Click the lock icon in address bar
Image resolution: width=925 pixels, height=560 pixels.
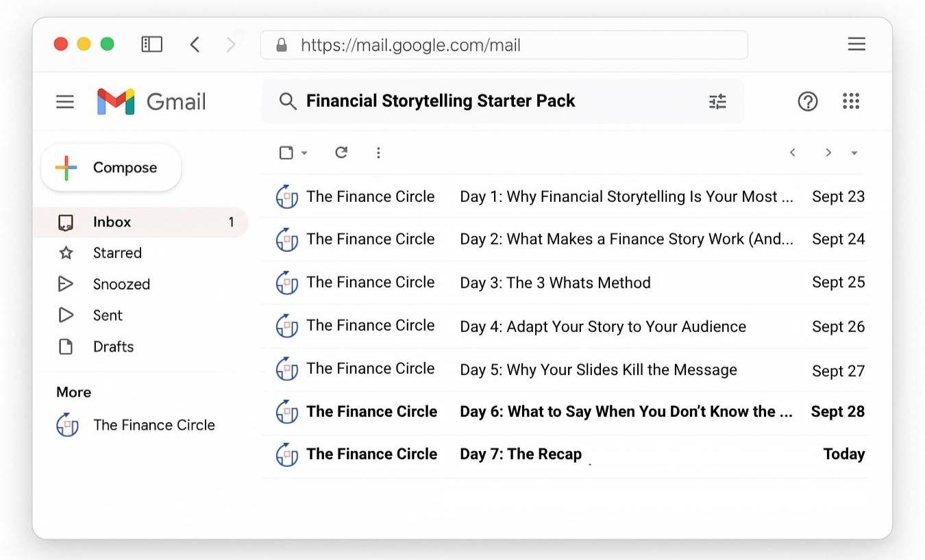[x=281, y=45]
